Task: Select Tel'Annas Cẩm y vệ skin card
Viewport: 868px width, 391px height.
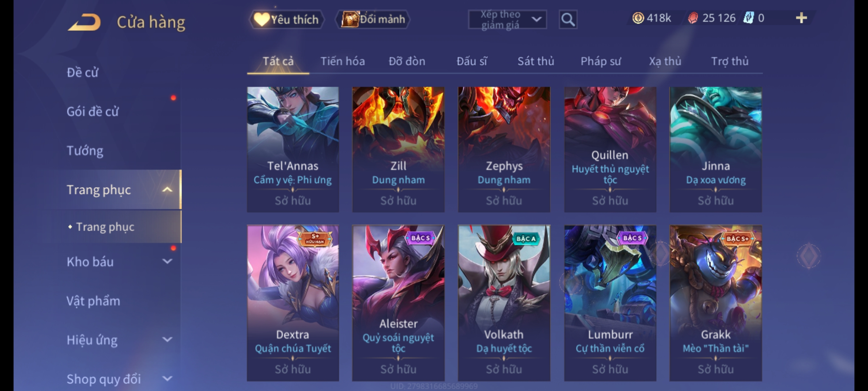Action: click(x=293, y=149)
